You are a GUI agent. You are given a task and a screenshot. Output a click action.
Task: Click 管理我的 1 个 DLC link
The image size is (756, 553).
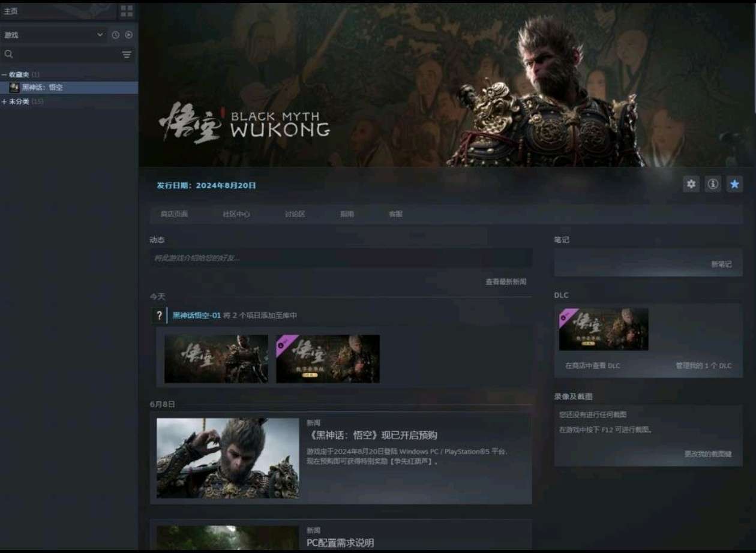click(703, 366)
